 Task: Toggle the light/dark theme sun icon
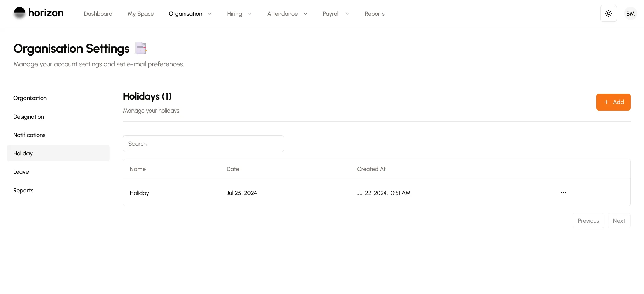coord(608,13)
